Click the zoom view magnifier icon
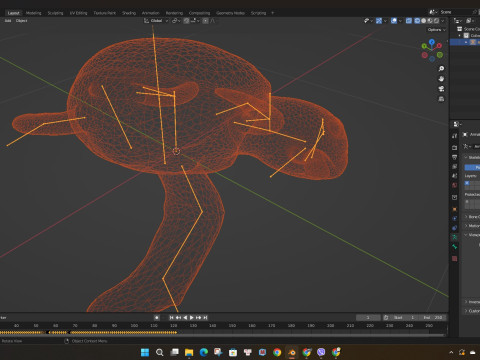The width and height of the screenshot is (480, 360). click(x=441, y=69)
